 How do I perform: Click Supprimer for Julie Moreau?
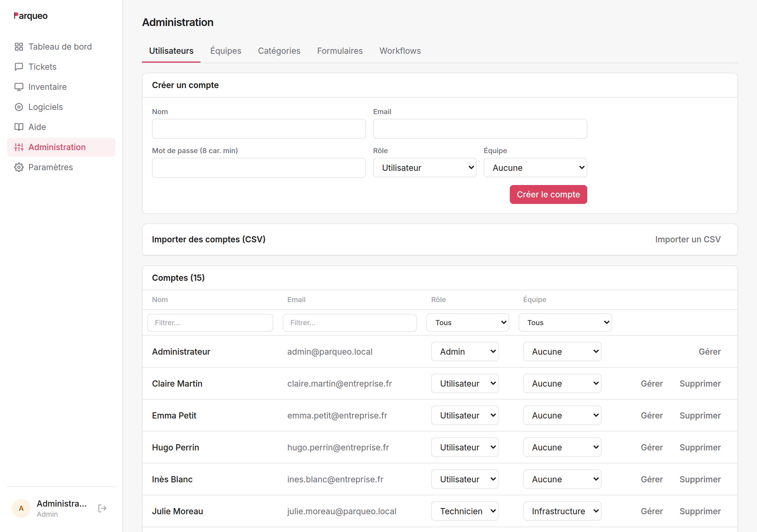pos(700,511)
